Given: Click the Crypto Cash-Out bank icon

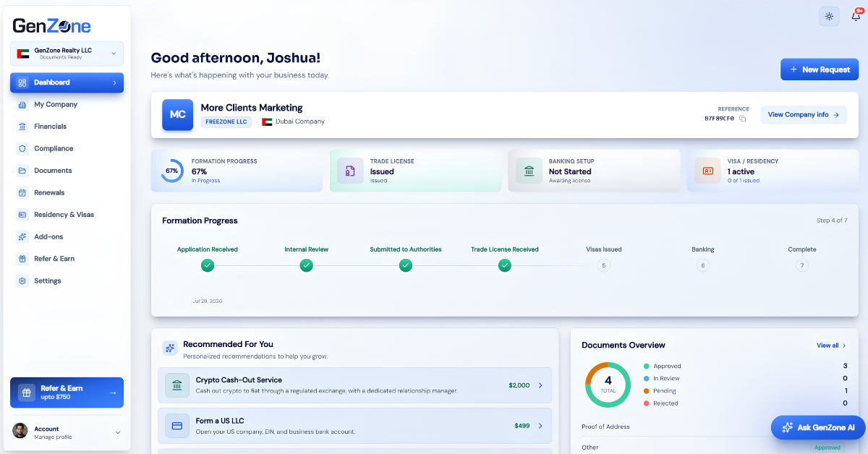Looking at the screenshot, I should click(x=177, y=385).
